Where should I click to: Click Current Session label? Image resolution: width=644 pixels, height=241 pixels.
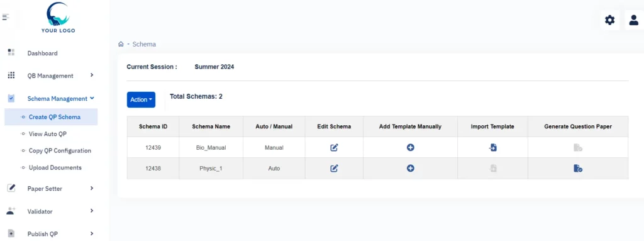(152, 67)
